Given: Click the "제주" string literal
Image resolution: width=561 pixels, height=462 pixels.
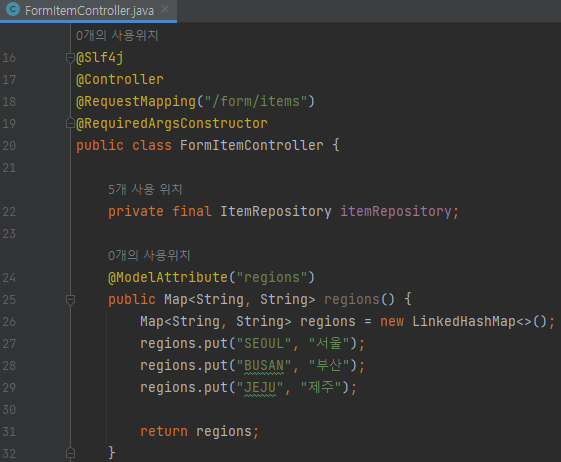Looking at the screenshot, I should pyautogui.click(x=321, y=388).
